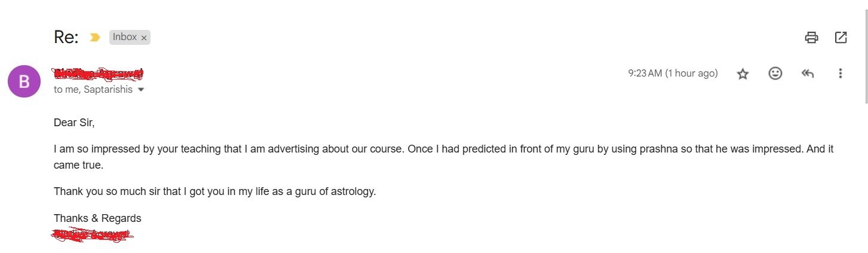Screen dimensions: 868x253
Task: Click the paragraph starting "I am so impressed"
Action: click(x=443, y=157)
